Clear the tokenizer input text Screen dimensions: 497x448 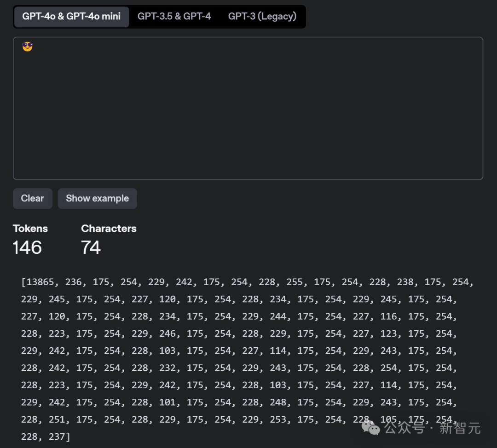(x=32, y=198)
